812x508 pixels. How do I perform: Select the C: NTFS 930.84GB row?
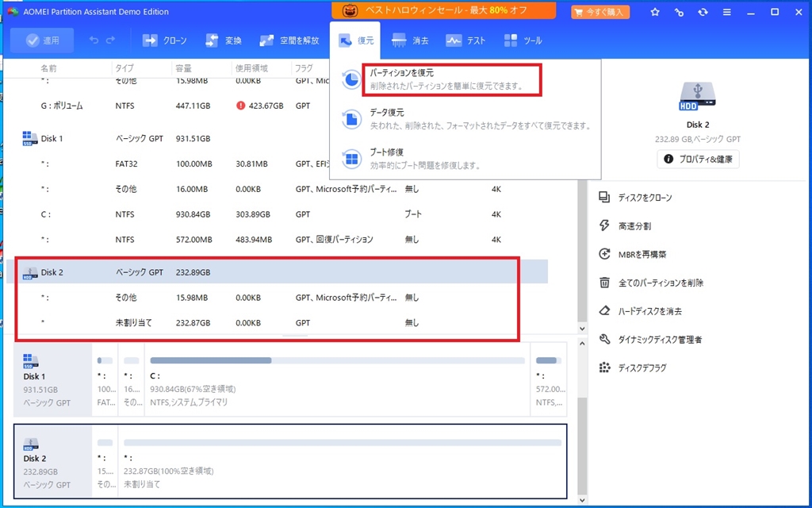coord(277,214)
